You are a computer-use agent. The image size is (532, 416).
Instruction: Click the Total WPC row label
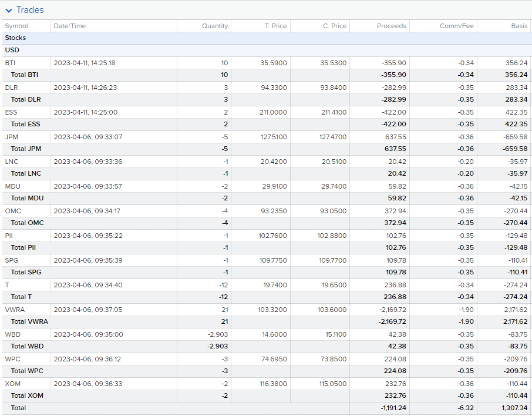tap(27, 371)
